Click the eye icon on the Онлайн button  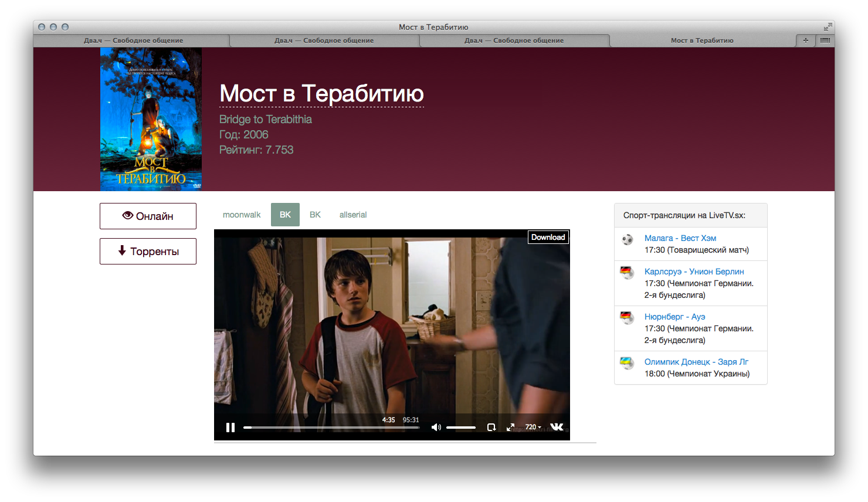(x=127, y=215)
